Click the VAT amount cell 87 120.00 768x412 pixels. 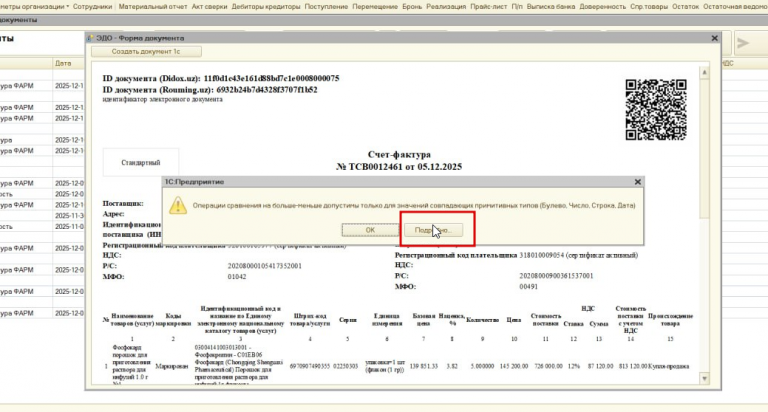[600, 366]
